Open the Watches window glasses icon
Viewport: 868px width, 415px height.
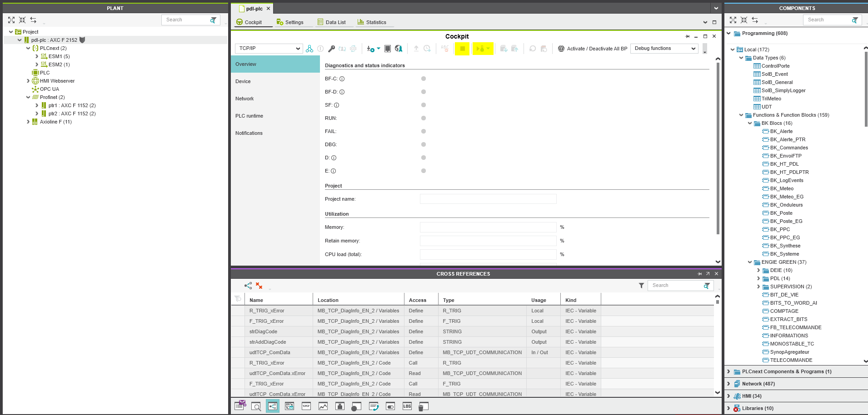[x=306, y=406]
